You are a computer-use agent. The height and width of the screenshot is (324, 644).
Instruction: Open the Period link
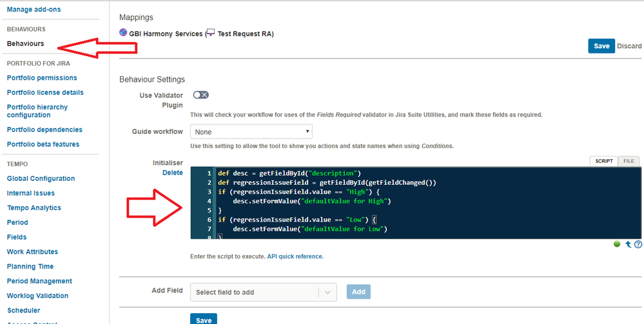coord(17,222)
